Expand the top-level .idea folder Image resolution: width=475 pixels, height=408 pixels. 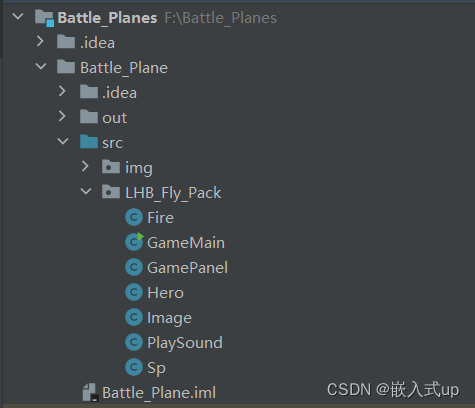(x=40, y=41)
